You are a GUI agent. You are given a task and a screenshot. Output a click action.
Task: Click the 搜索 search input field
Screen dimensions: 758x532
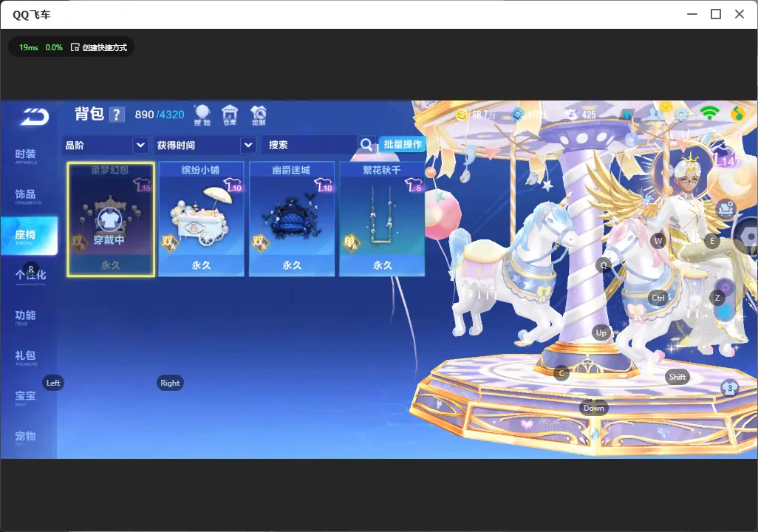point(310,145)
